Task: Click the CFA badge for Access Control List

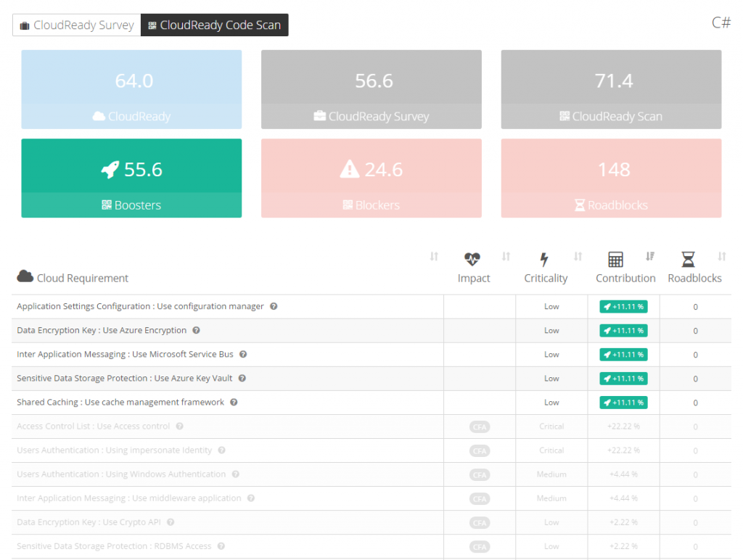Action: [x=480, y=427]
